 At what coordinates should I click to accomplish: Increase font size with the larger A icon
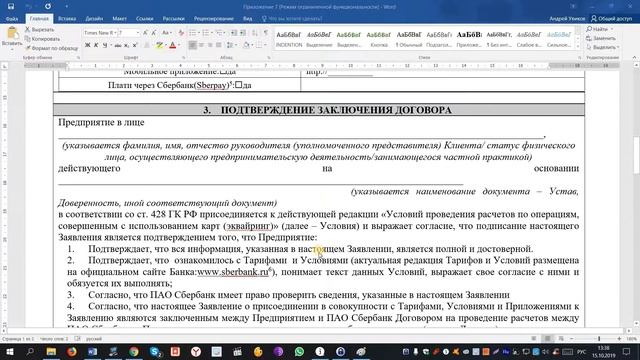pos(145,33)
